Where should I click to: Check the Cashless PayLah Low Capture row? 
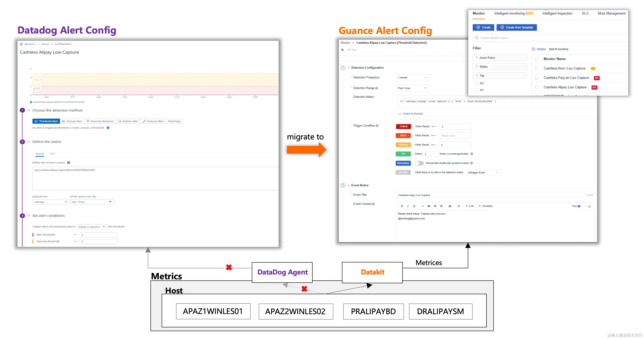[x=537, y=78]
